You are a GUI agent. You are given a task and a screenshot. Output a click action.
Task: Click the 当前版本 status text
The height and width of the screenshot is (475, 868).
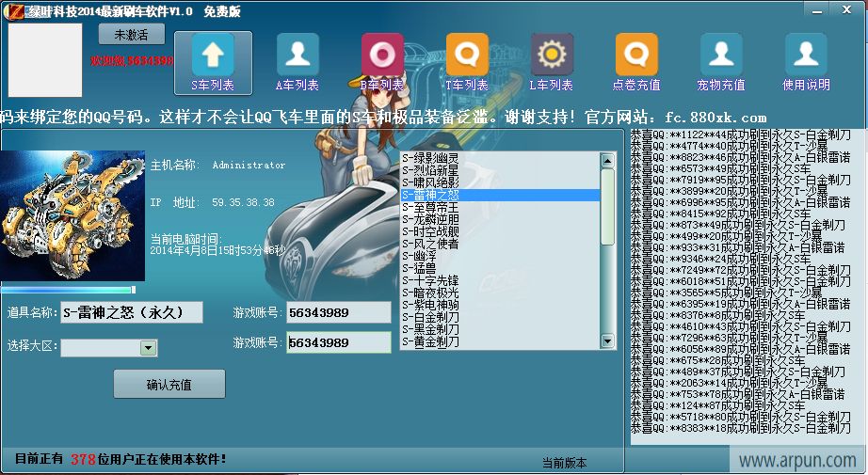564,463
